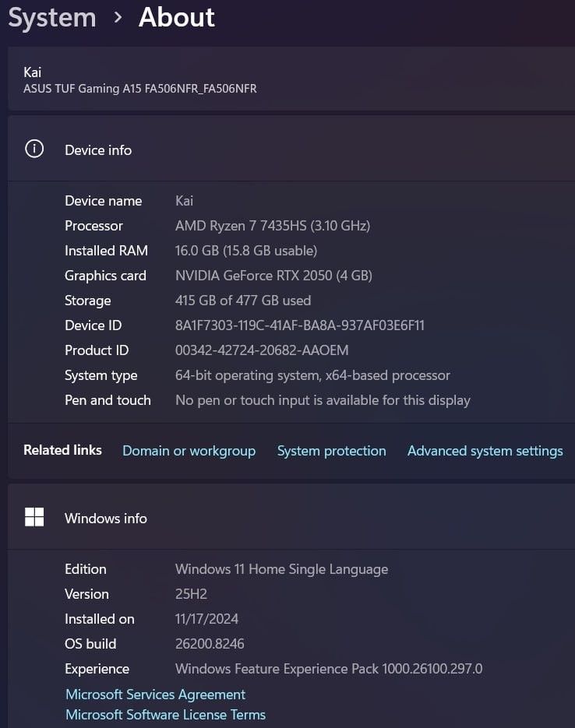
Task: Click the Device name value Kai
Action: [x=184, y=201]
